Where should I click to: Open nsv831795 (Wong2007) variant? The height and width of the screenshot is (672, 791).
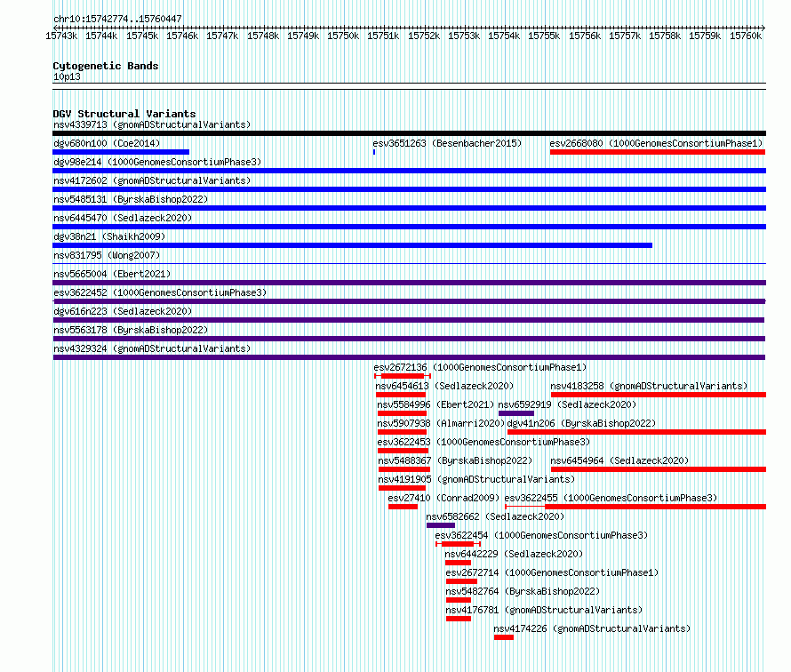[107, 255]
